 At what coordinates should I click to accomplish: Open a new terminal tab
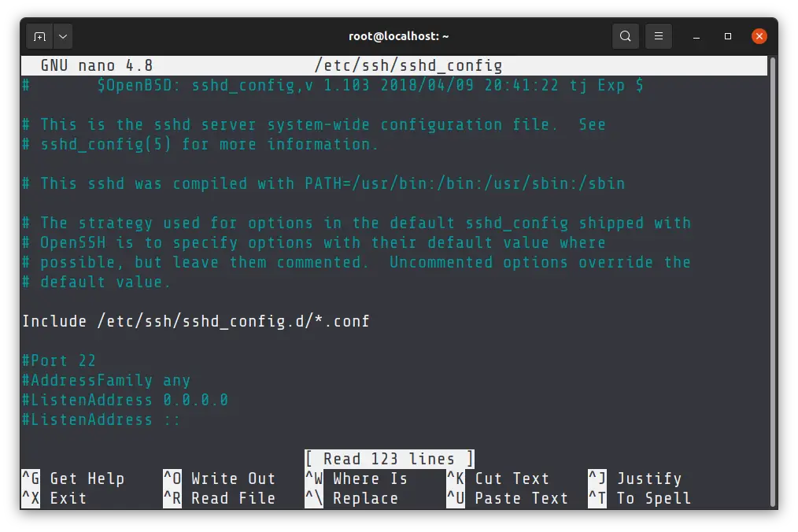[39, 35]
